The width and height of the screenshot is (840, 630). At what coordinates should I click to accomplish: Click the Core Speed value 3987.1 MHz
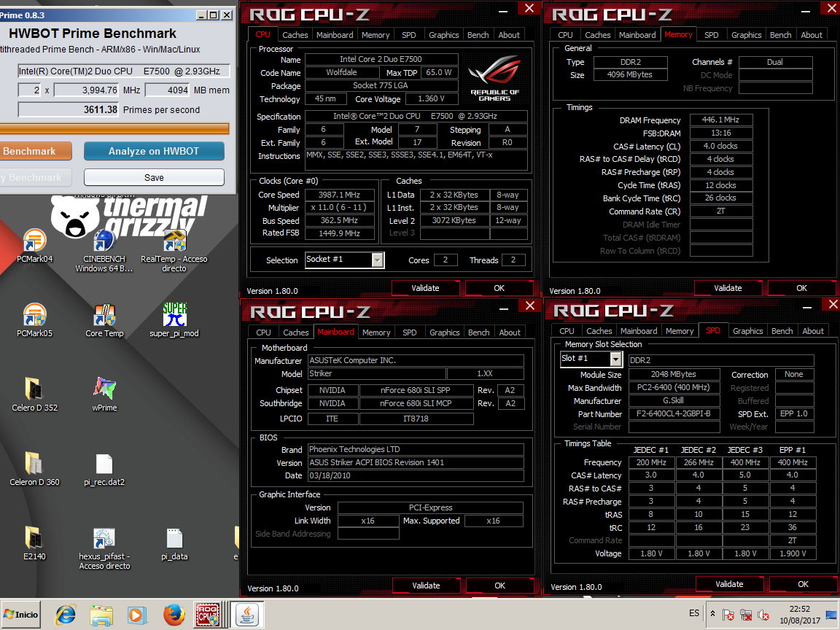[x=339, y=195]
